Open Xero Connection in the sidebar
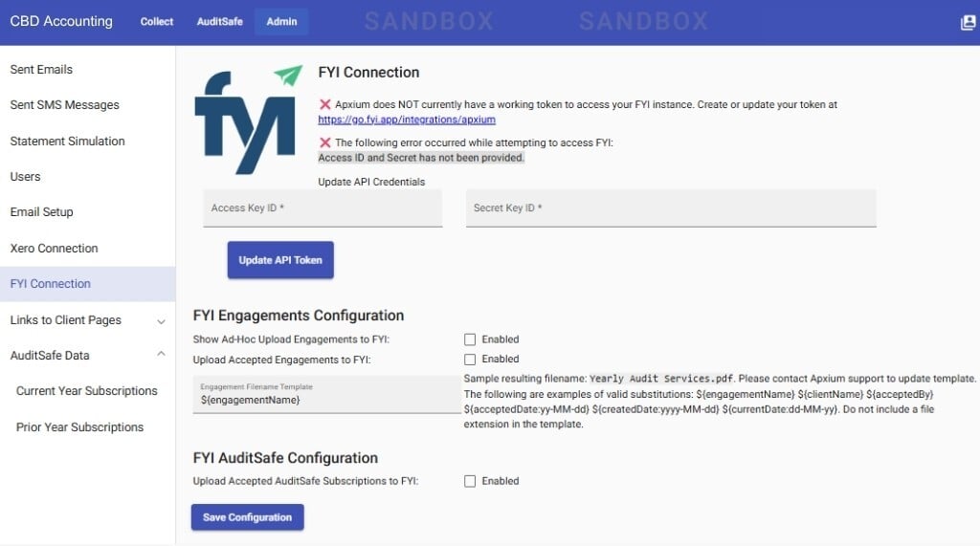This screenshot has width=980, height=546. click(54, 249)
